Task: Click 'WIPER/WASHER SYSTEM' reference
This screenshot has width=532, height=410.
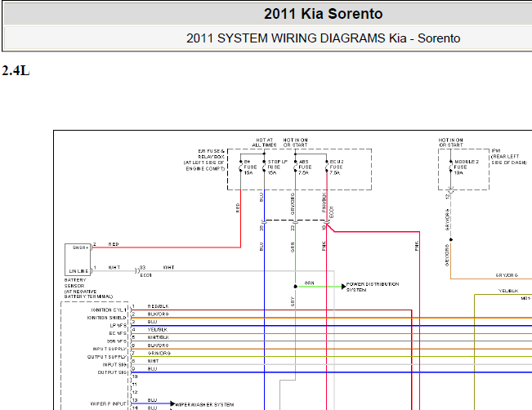Action: click(x=204, y=404)
